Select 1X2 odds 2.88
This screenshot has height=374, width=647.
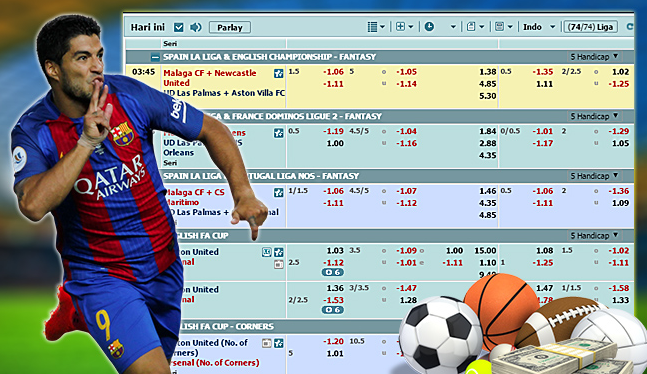(487, 143)
